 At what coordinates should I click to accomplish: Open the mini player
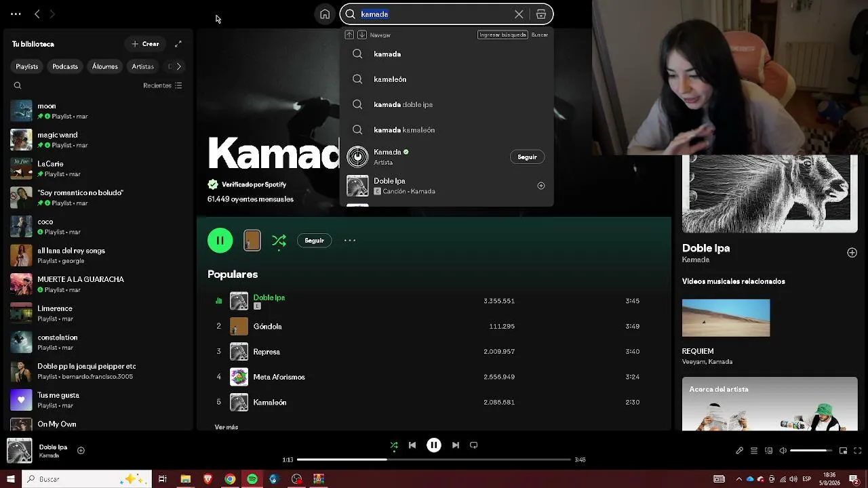(844, 451)
